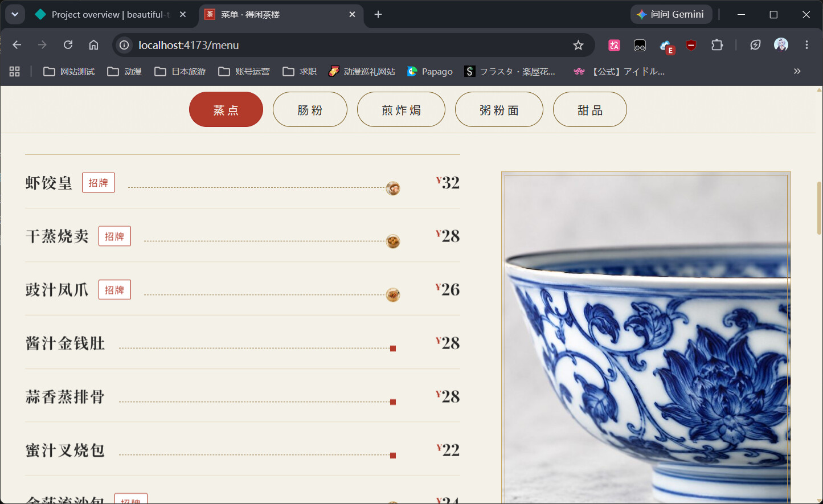Viewport: 823px width, 504px height.
Task: Click the blue porcelain bowl image
Action: click(x=646, y=338)
